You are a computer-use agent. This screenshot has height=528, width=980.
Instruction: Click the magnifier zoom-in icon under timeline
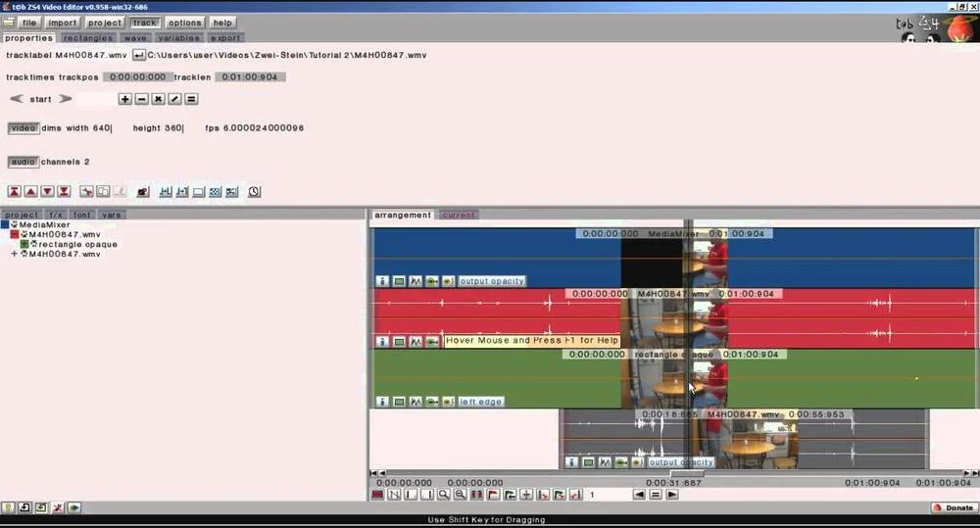coord(444,495)
